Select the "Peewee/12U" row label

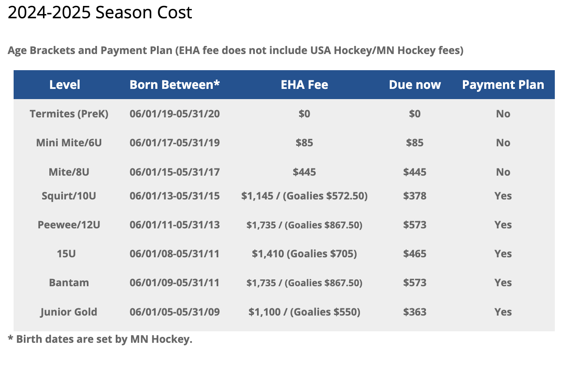[x=69, y=225]
